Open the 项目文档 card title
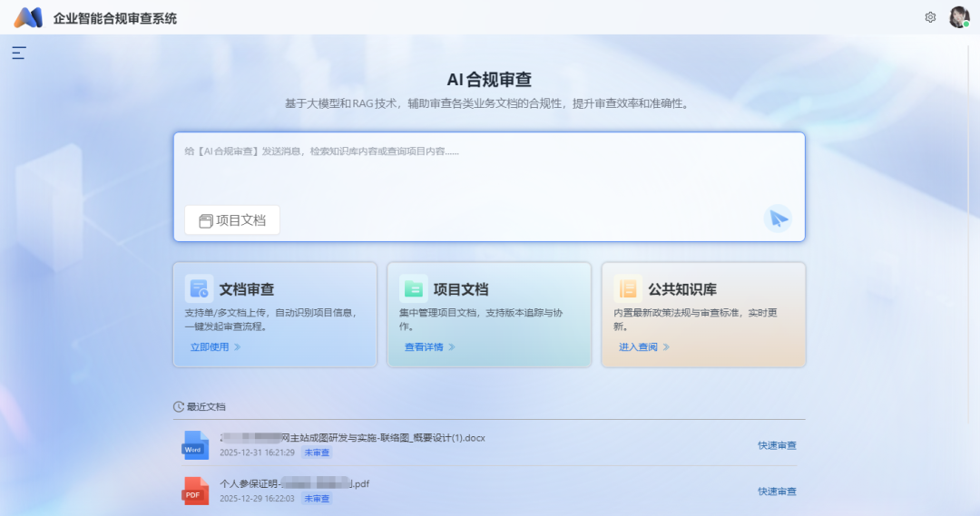The image size is (980, 516). (x=461, y=289)
